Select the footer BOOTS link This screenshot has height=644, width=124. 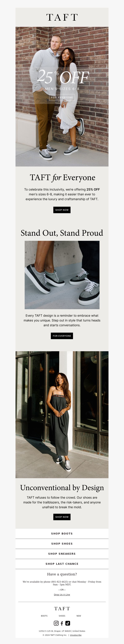(44, 616)
